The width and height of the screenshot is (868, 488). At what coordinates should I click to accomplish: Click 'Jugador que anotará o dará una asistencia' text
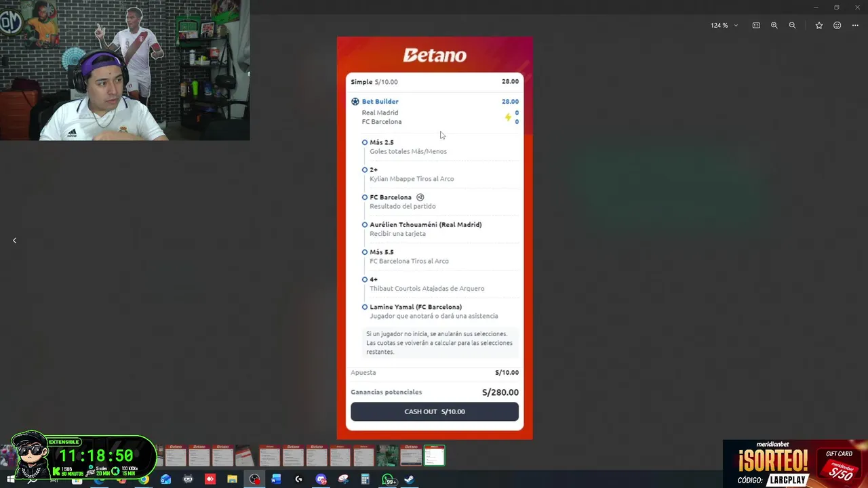tap(434, 316)
